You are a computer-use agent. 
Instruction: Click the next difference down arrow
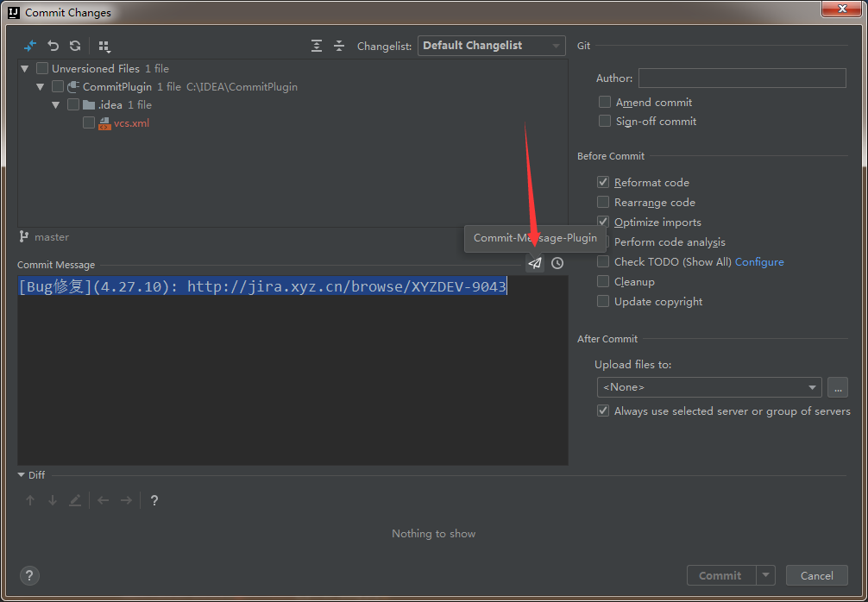pyautogui.click(x=53, y=501)
